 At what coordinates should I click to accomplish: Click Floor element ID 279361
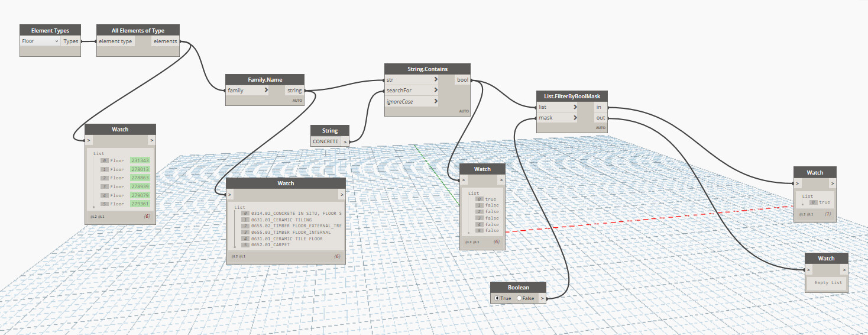(140, 204)
